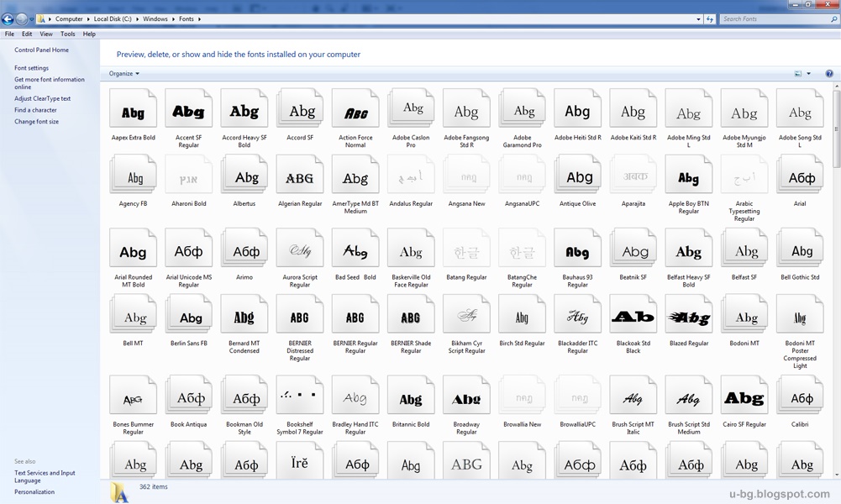Viewport: 841px width, 504px height.
Task: Expand the address bar history dropdown
Action: click(x=698, y=18)
